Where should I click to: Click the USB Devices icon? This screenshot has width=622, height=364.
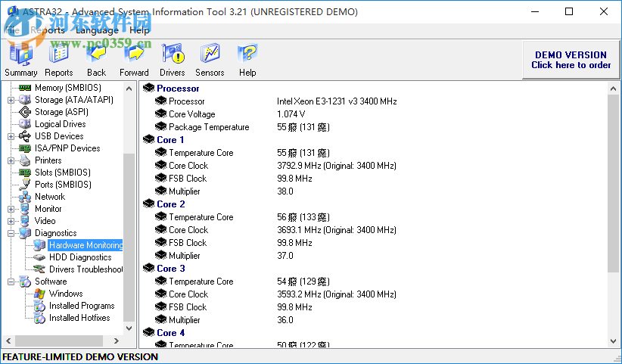click(25, 136)
